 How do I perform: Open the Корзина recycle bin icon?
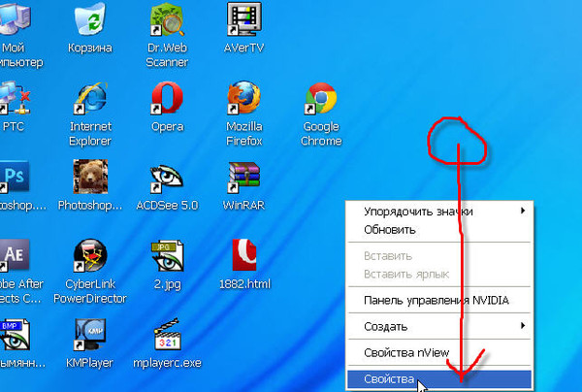[x=90, y=20]
